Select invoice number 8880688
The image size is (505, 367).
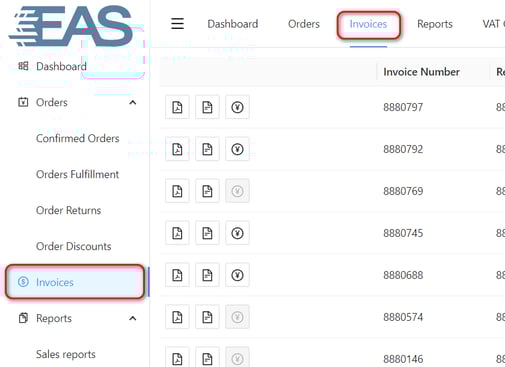(x=403, y=275)
